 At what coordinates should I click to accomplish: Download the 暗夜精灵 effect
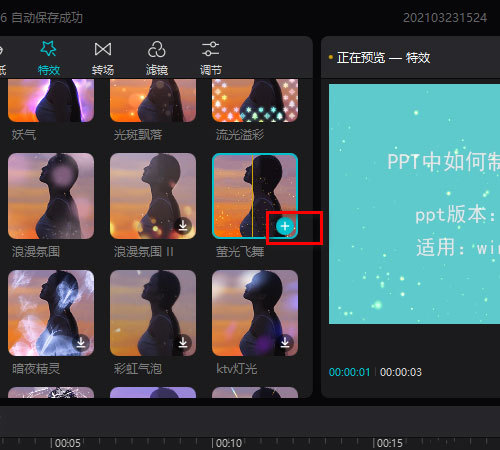(x=81, y=343)
